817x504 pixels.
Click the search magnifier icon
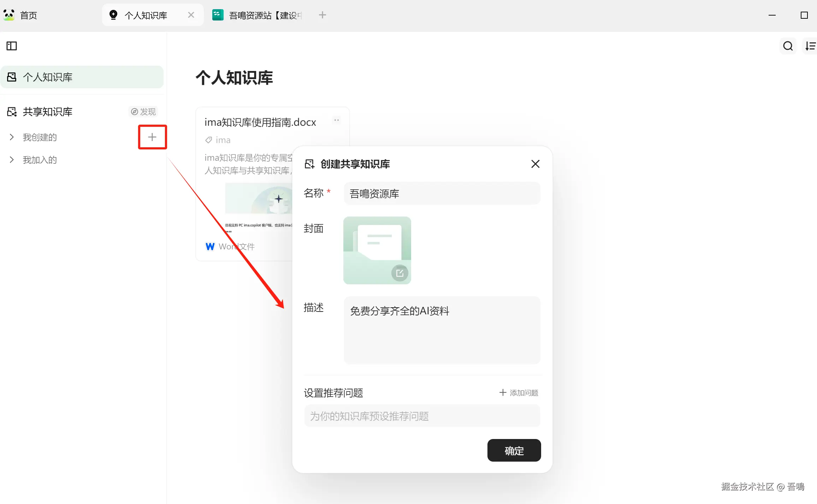[788, 46]
